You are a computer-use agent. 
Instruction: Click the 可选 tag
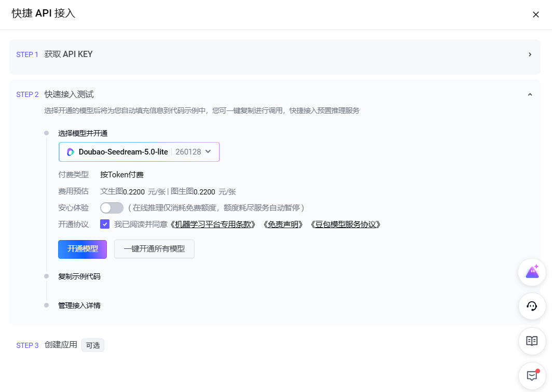[93, 345]
